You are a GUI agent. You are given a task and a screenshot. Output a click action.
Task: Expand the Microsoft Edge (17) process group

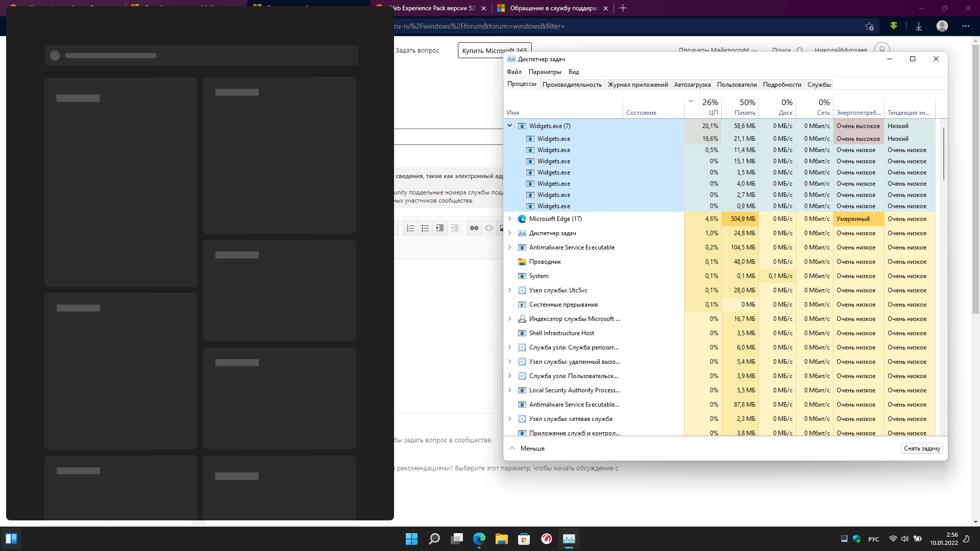click(x=509, y=219)
